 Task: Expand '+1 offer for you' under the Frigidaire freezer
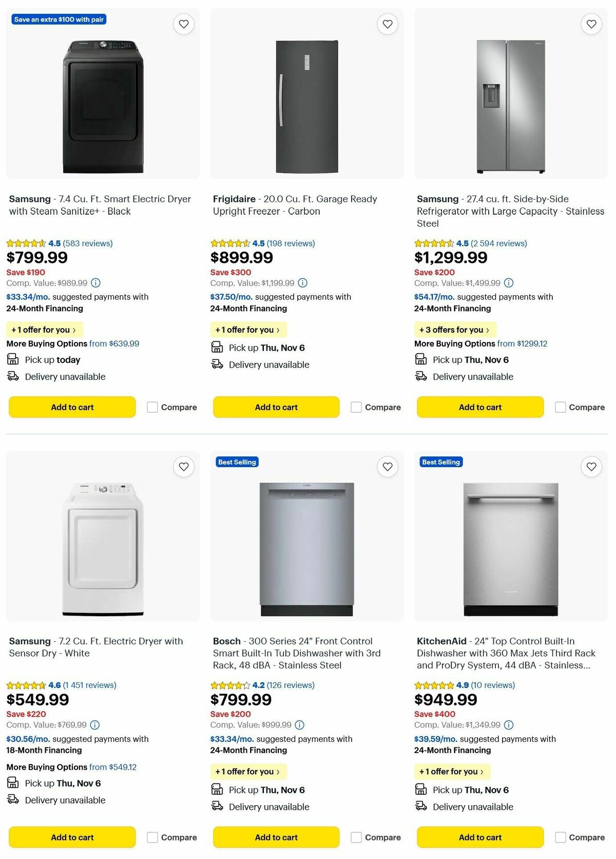(248, 329)
